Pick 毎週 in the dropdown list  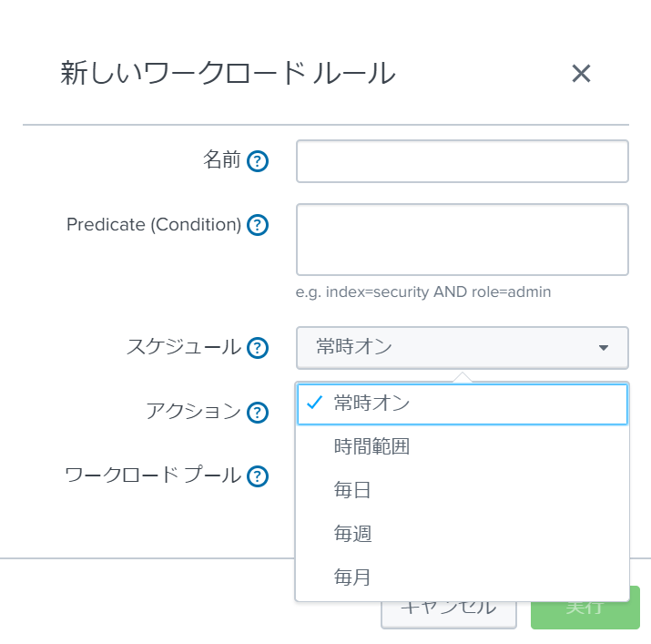point(463,534)
